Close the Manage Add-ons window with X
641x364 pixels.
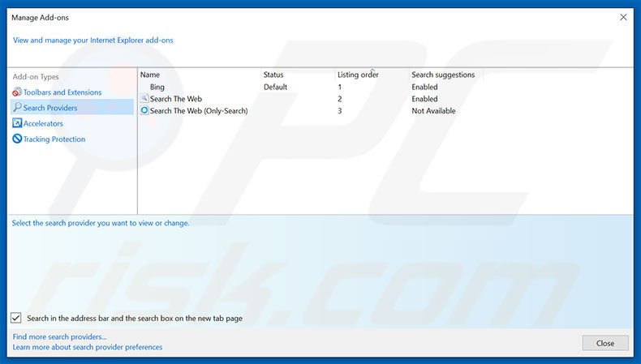[623, 17]
